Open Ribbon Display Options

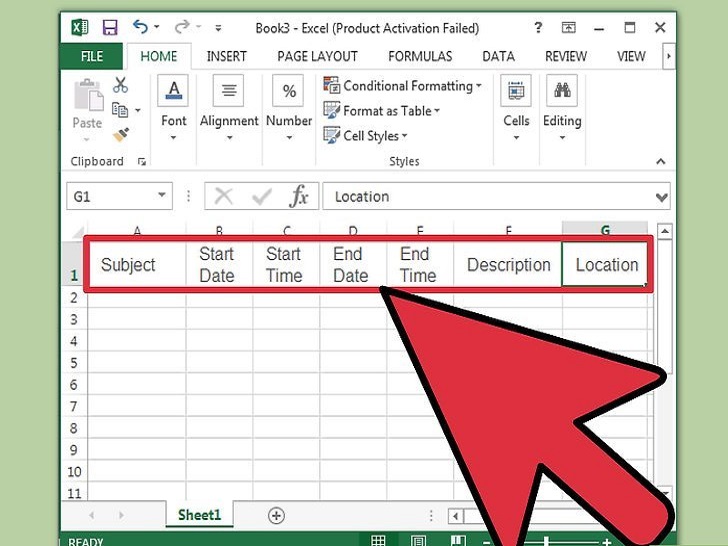point(568,28)
